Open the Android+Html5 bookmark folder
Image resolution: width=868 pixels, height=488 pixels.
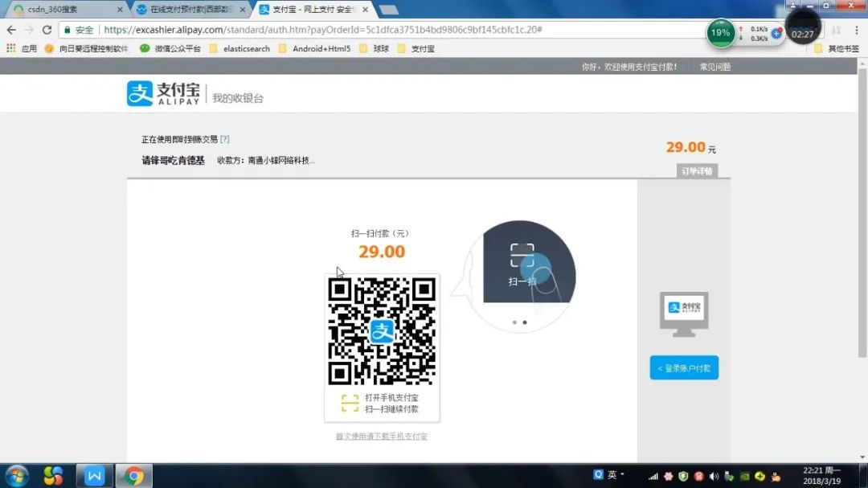point(314,49)
